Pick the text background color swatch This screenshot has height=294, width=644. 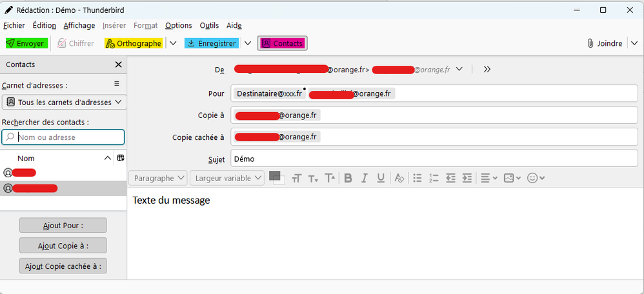[281, 182]
